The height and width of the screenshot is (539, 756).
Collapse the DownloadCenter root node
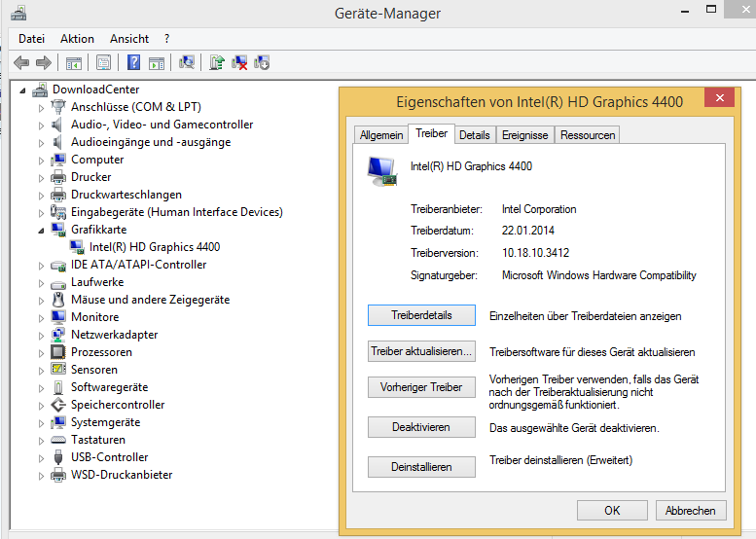tap(22, 90)
